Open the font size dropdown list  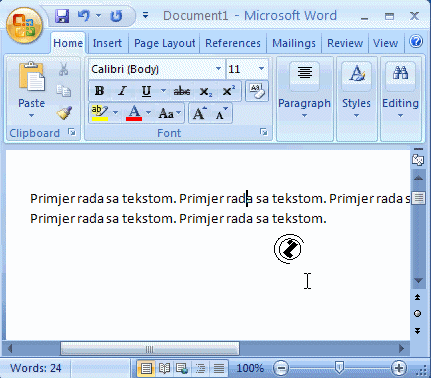pyautogui.click(x=262, y=69)
